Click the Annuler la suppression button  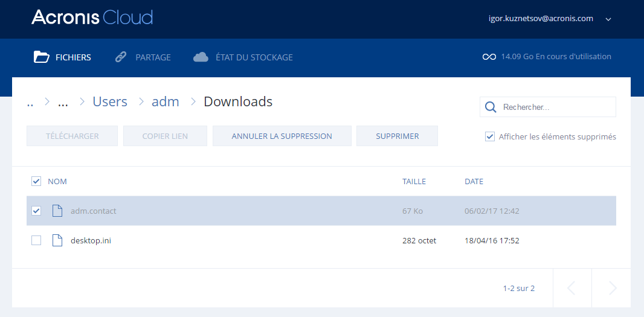click(282, 136)
